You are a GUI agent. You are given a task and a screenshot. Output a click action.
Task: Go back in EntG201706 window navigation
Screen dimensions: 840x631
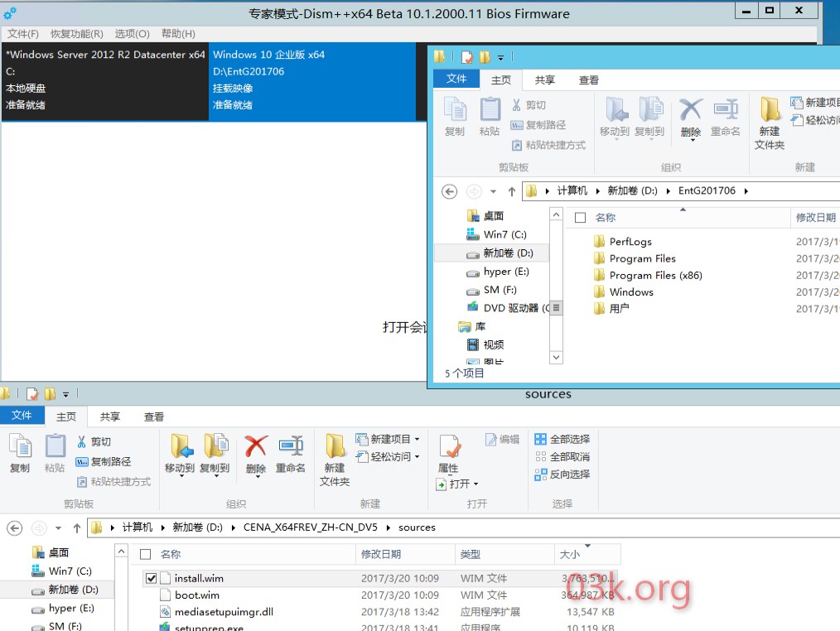pyautogui.click(x=450, y=191)
